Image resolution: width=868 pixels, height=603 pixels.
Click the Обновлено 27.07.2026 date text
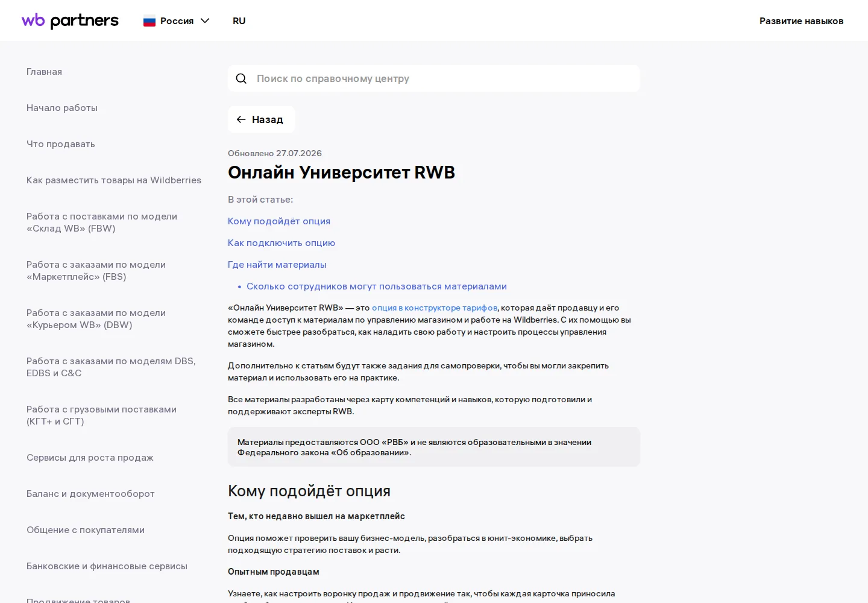(275, 153)
